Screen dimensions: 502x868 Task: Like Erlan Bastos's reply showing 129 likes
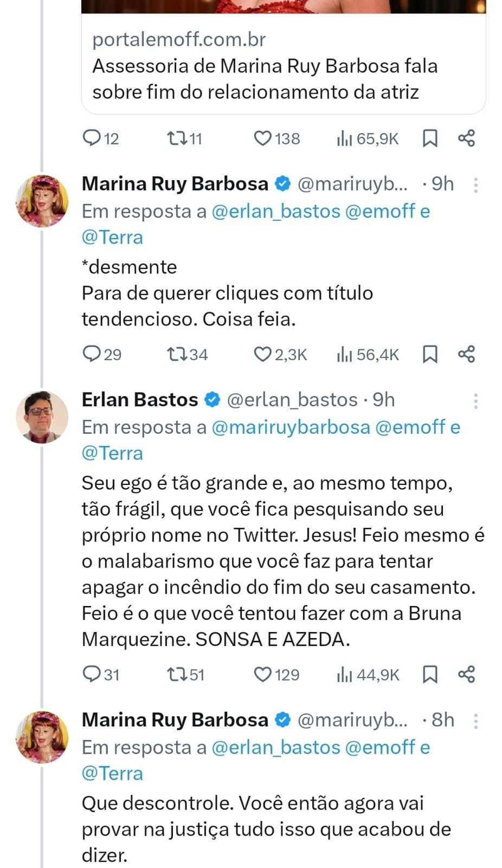coord(264,675)
